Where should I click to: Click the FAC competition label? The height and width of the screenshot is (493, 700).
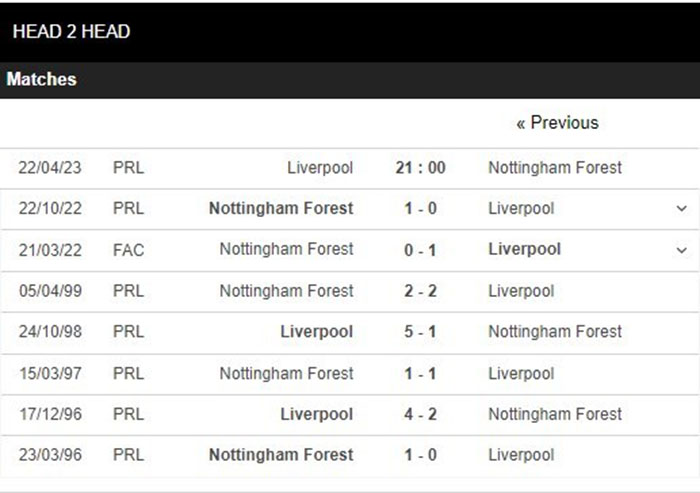129,250
